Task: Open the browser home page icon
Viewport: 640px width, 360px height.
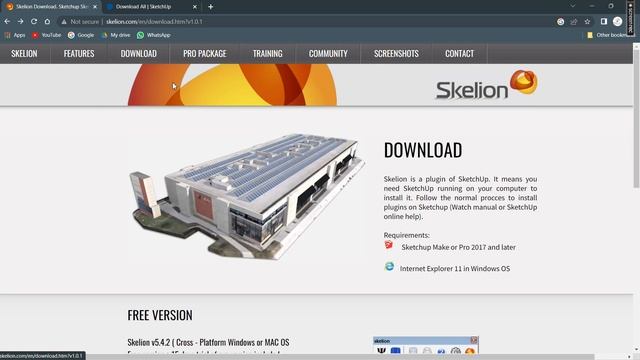Action: coord(47,21)
